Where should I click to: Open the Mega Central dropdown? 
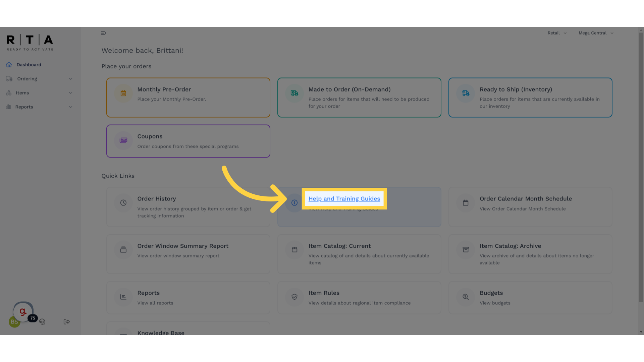(596, 33)
